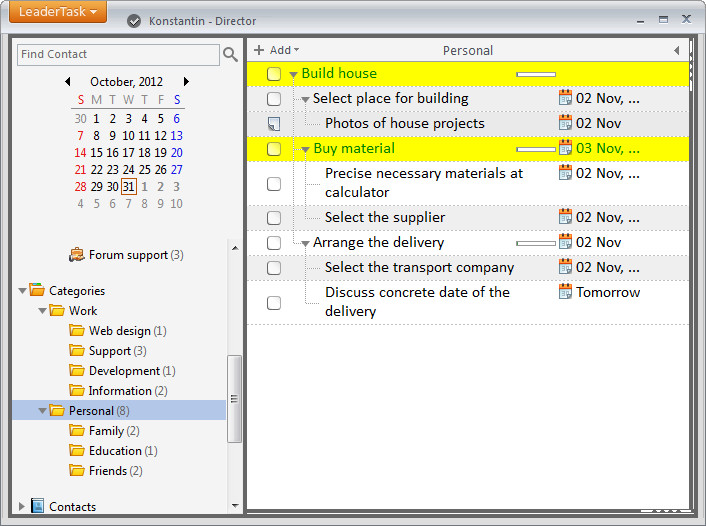Open the Add dropdown menu
This screenshot has width=706, height=526.
tap(276, 50)
